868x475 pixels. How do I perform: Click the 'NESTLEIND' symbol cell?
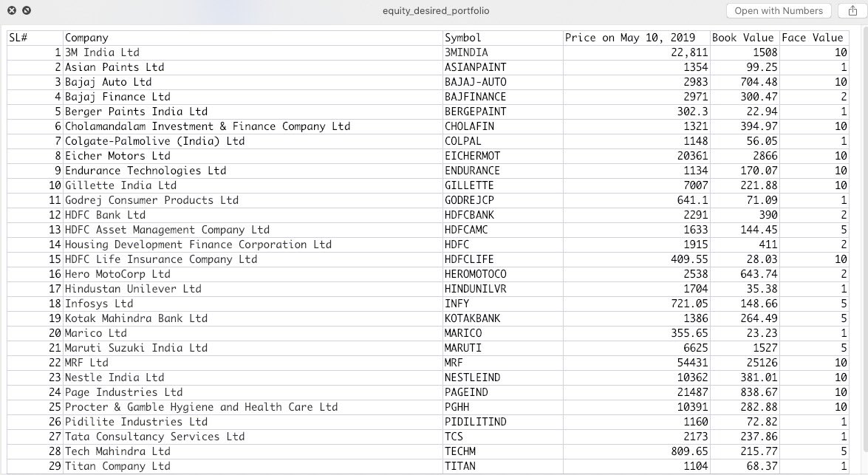[x=502, y=377]
